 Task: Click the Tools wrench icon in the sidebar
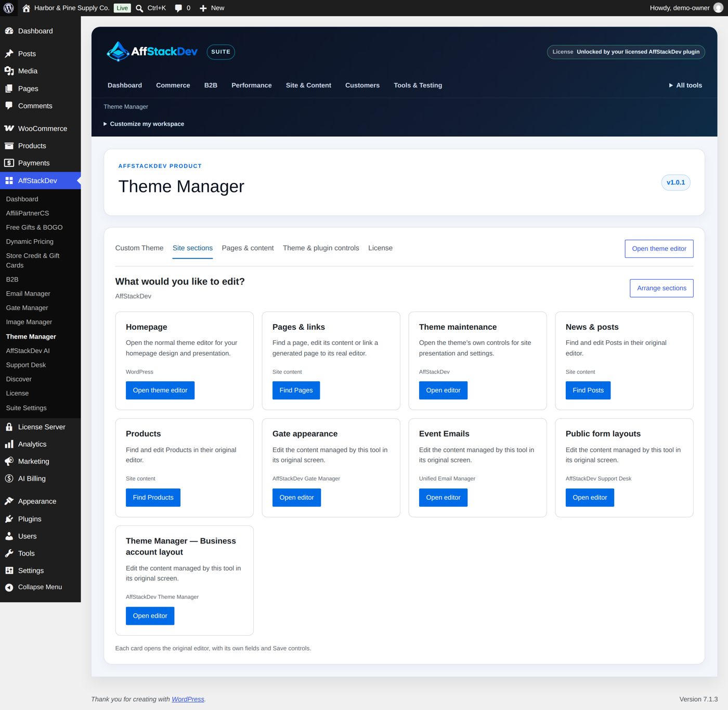click(x=9, y=553)
